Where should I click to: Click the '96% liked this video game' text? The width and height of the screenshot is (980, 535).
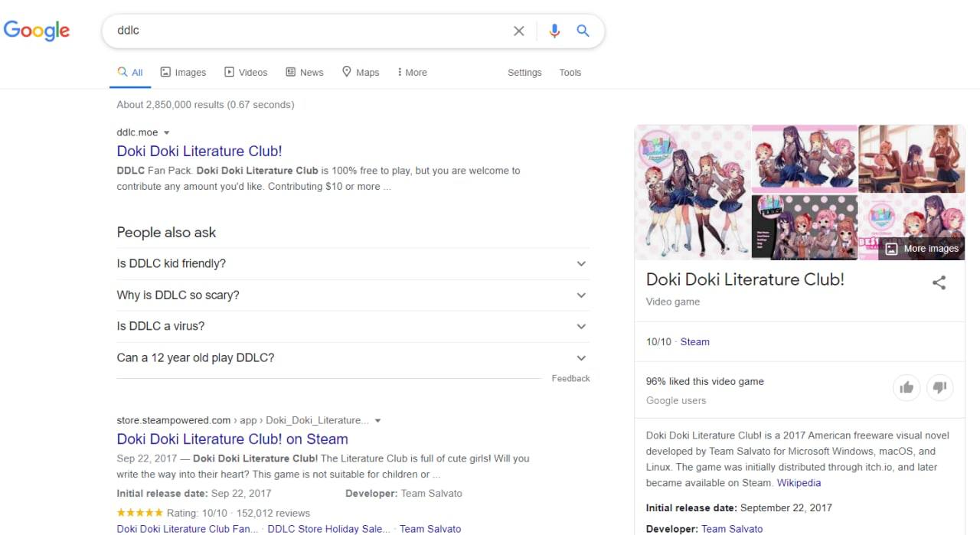705,381
